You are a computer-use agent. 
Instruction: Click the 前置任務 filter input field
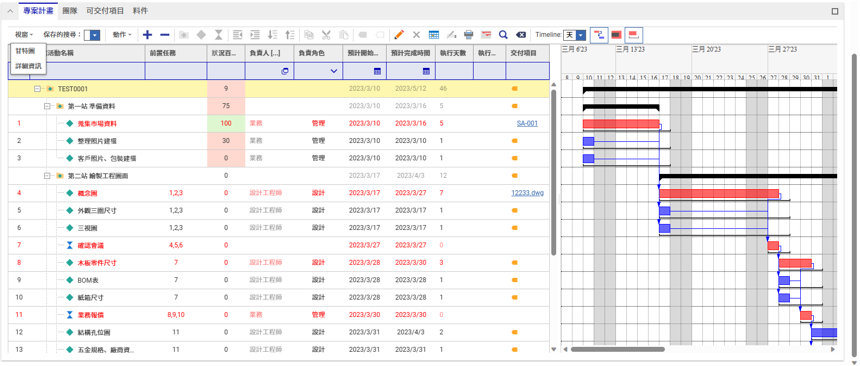[176, 71]
